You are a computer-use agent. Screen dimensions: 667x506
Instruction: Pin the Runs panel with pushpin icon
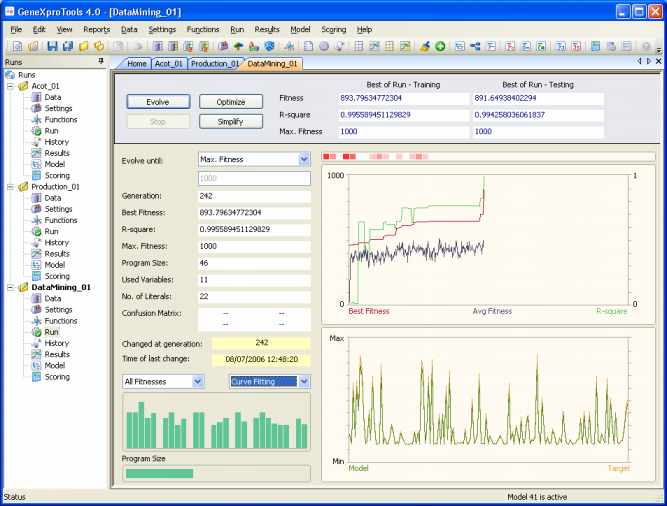(101, 62)
